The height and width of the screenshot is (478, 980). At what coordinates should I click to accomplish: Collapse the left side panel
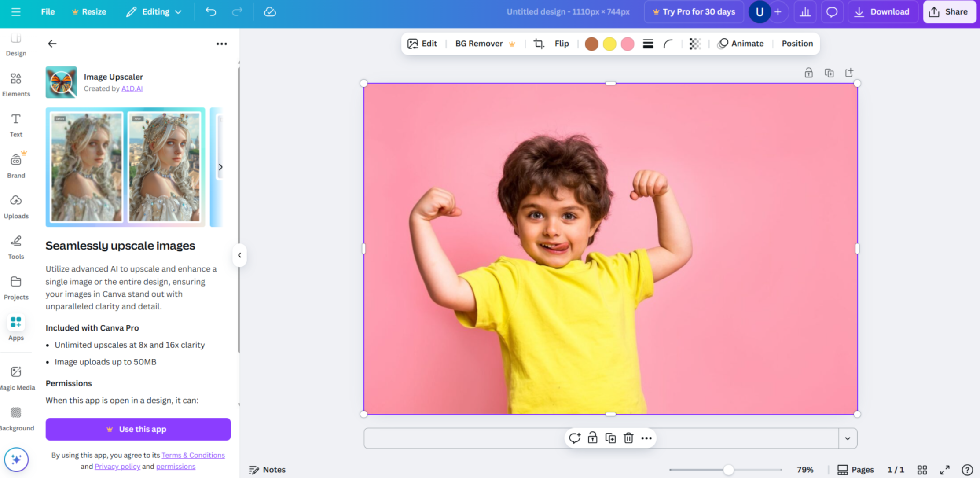(x=239, y=255)
